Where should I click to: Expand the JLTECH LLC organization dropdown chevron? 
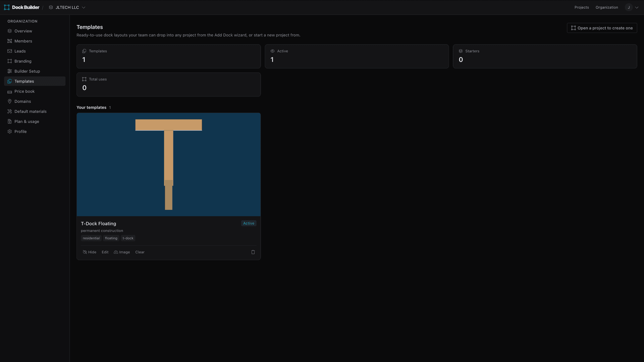(x=84, y=7)
